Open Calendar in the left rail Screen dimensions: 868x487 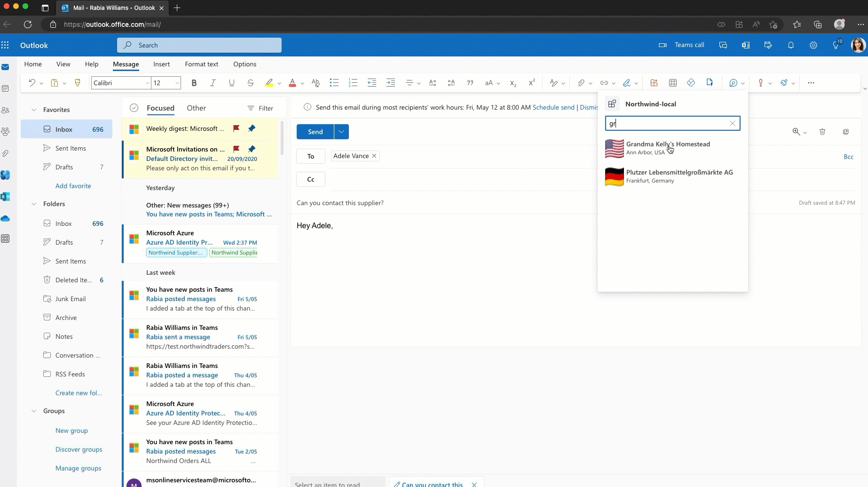pos(5,88)
